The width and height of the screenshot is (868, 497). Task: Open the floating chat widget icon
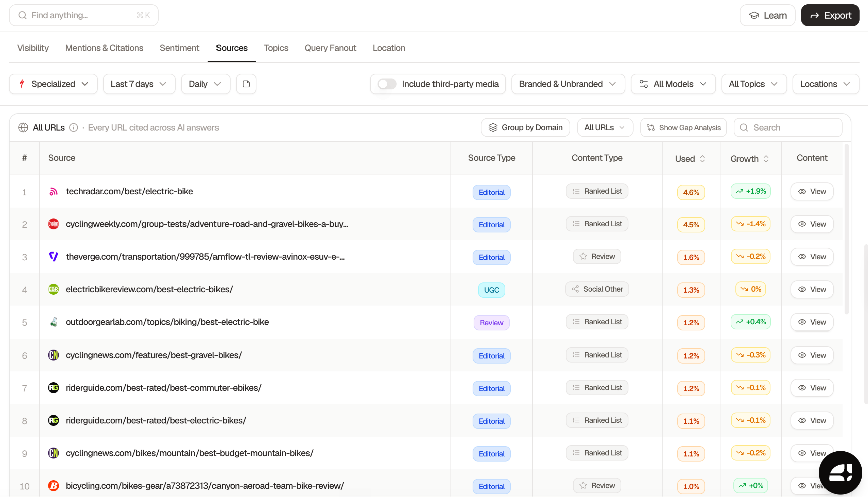(x=840, y=473)
